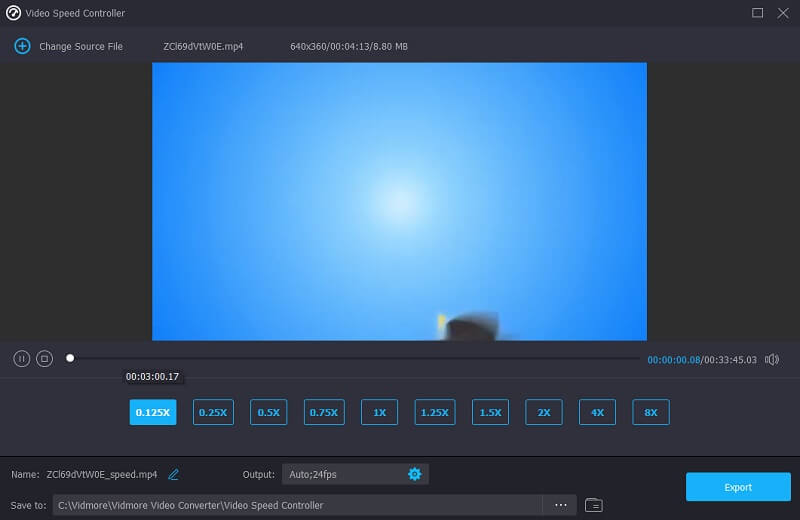The image size is (800, 520).
Task: Click the video timeline seek bar
Action: pyautogui.click(x=350, y=358)
